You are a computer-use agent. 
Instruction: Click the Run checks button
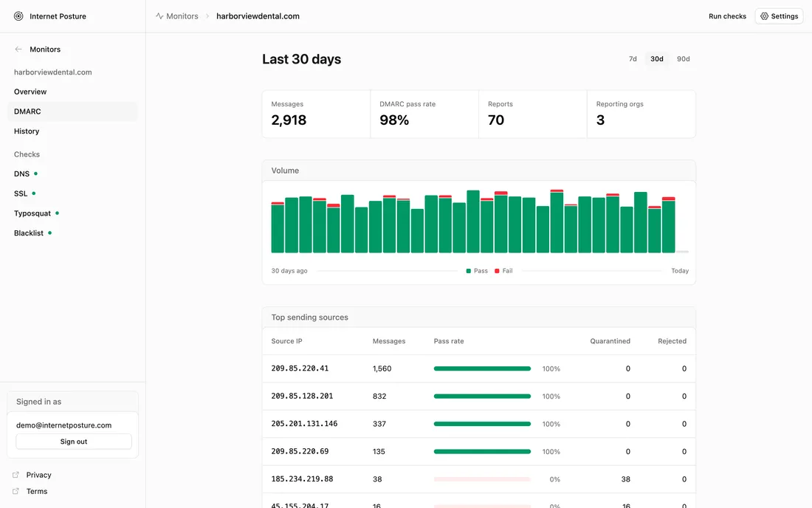click(727, 16)
